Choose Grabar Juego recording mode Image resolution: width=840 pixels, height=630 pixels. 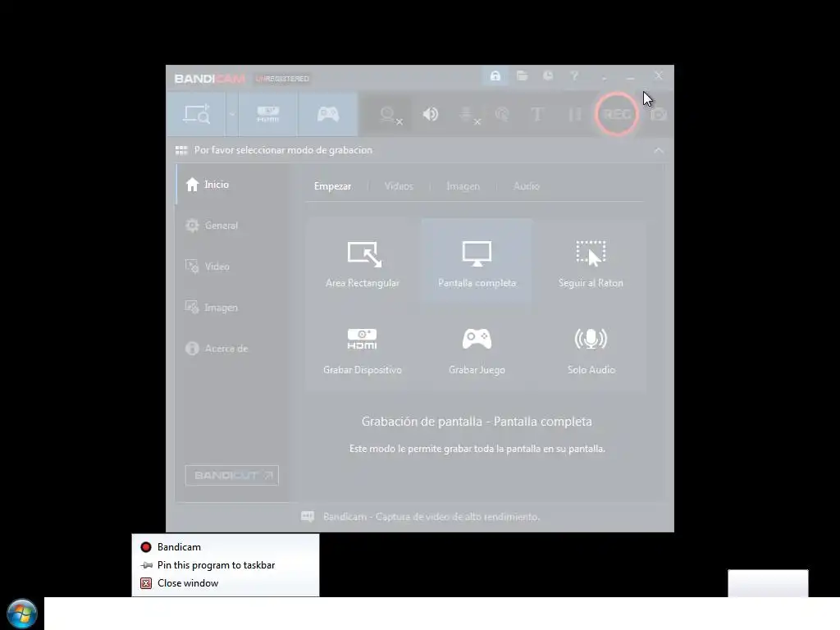pos(477,349)
